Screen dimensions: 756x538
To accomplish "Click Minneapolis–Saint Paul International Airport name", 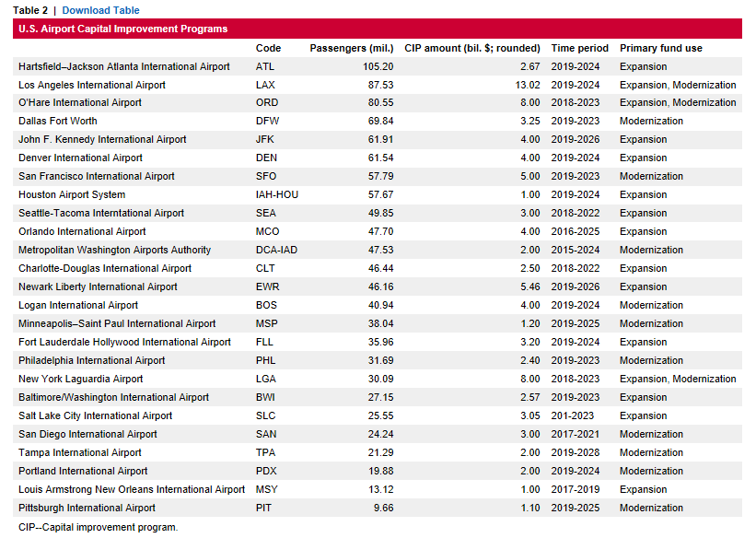I will (x=117, y=323).
